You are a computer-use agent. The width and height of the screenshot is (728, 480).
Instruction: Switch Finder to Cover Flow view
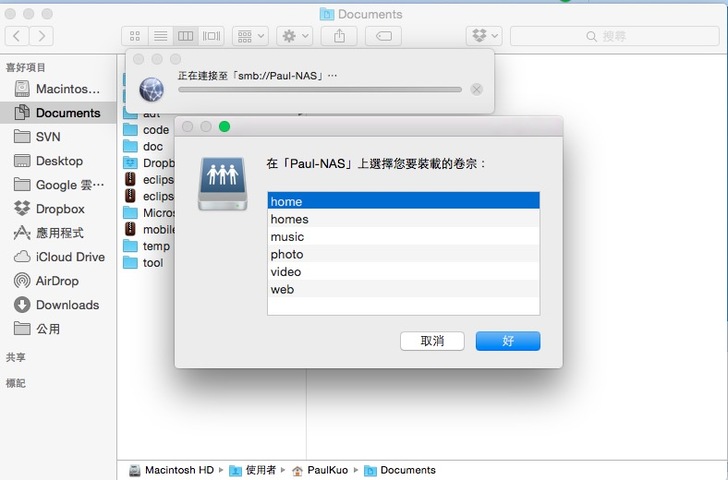(211, 36)
